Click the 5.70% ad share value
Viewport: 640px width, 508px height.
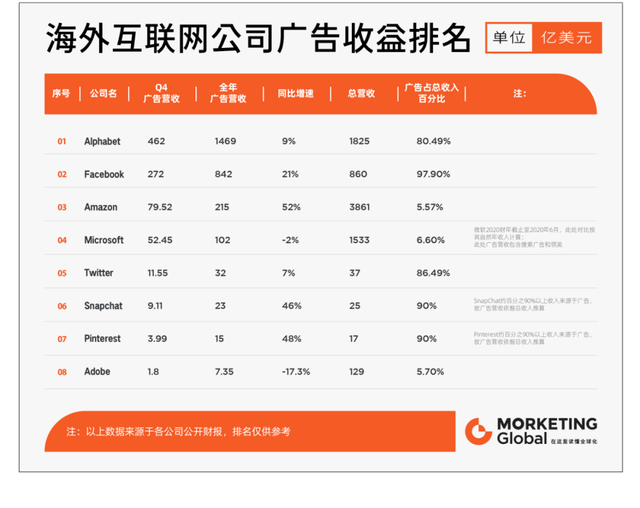[x=430, y=372]
